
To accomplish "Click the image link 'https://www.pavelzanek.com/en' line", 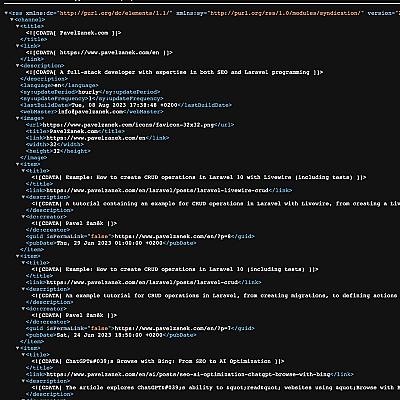I will 97,138.
